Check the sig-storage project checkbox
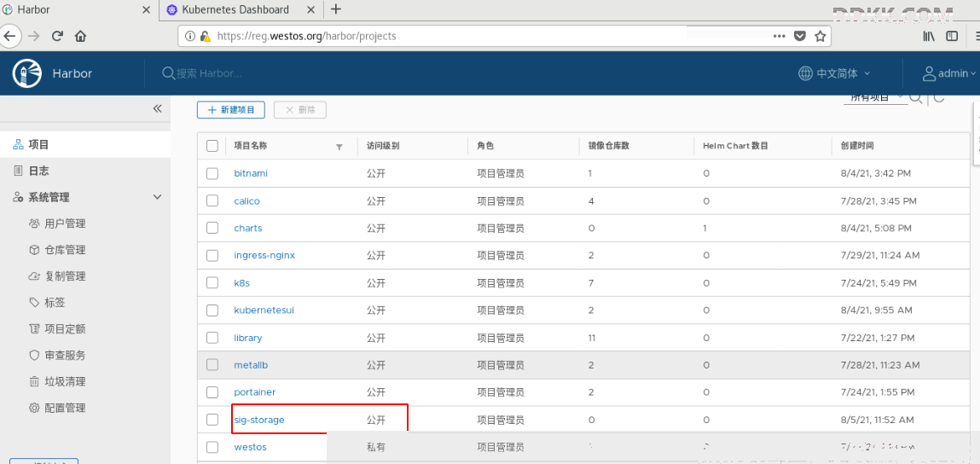980x464 pixels. click(212, 419)
